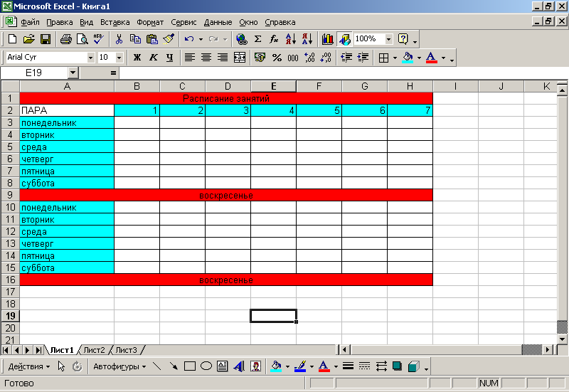The height and width of the screenshot is (392, 569).
Task: Open the Действия drawing actions menu
Action: coord(28,366)
